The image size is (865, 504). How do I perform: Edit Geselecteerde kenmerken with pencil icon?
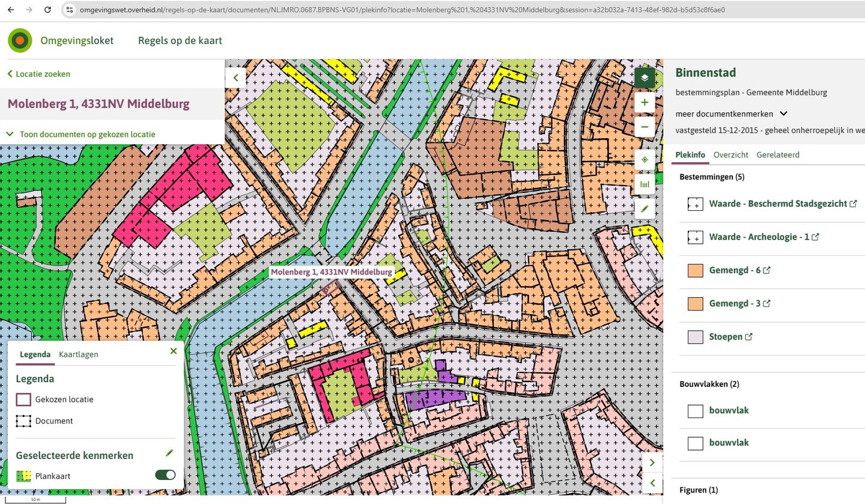click(x=169, y=453)
